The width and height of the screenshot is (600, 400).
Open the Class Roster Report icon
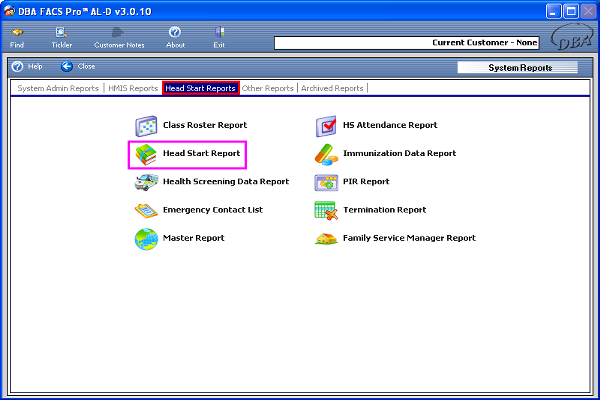(147, 126)
